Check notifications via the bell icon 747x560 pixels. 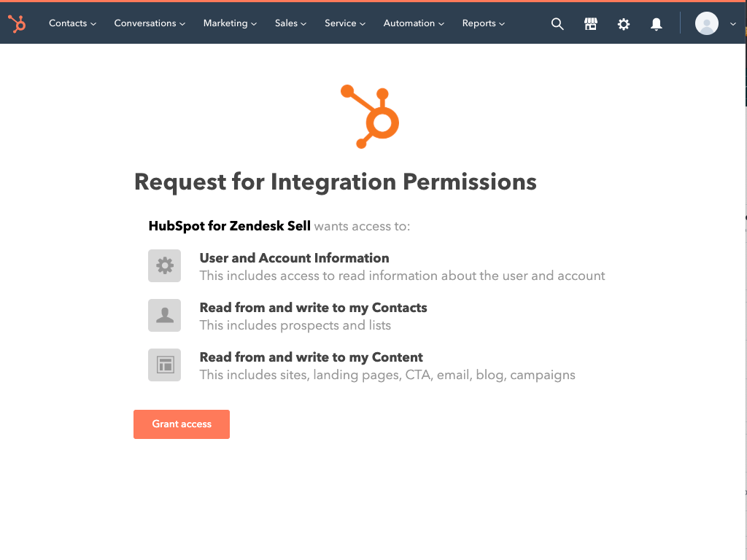pos(656,23)
